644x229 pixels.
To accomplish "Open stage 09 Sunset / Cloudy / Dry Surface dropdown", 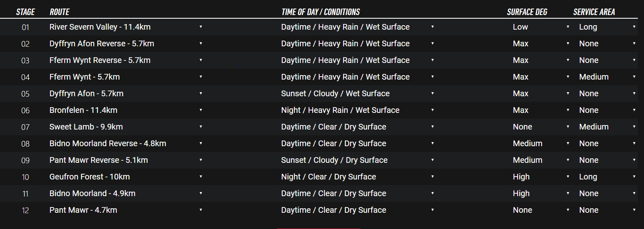I will pos(358,160).
